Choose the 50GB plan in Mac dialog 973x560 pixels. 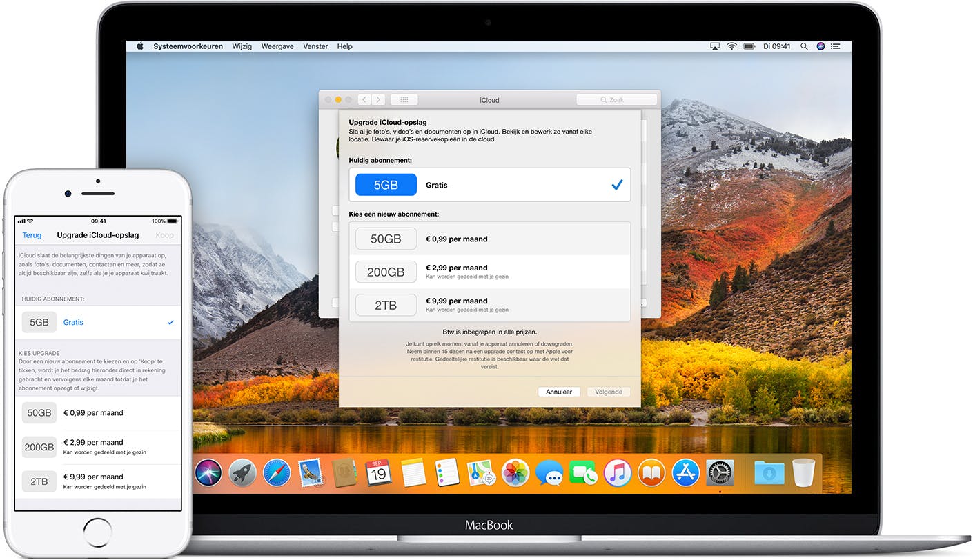[489, 239]
